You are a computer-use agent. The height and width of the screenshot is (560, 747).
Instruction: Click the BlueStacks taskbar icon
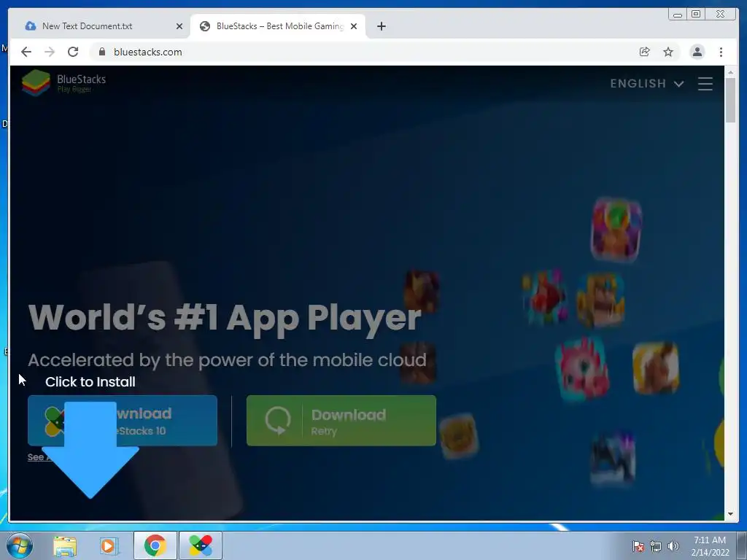tap(201, 545)
